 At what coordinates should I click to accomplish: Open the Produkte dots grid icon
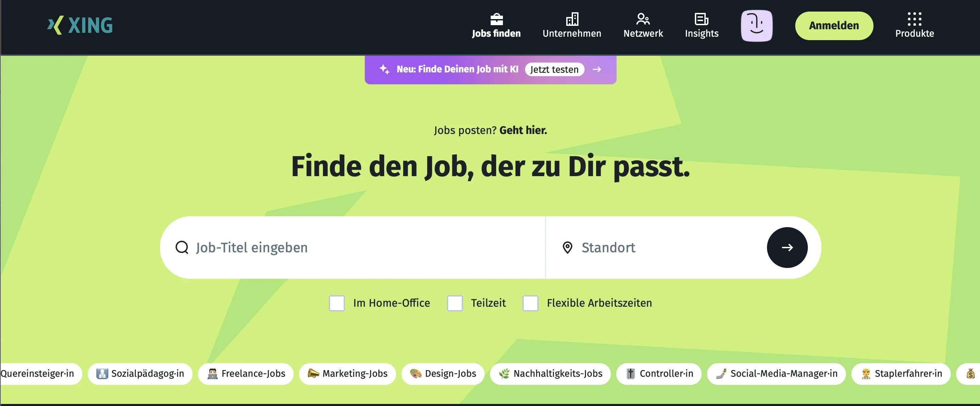tap(914, 19)
